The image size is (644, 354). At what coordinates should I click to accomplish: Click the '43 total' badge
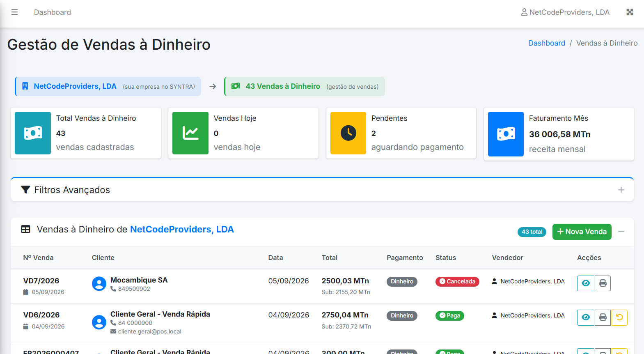pos(532,232)
